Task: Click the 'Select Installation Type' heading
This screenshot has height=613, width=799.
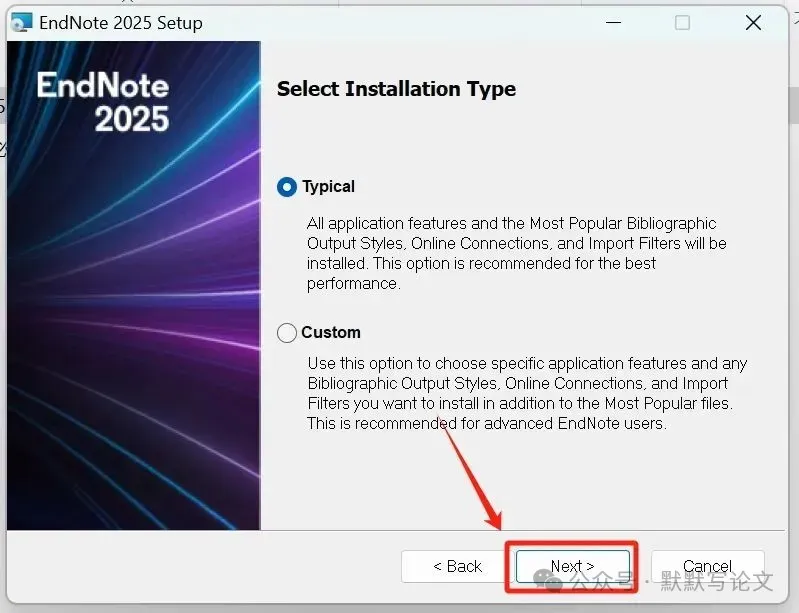Action: point(396,89)
